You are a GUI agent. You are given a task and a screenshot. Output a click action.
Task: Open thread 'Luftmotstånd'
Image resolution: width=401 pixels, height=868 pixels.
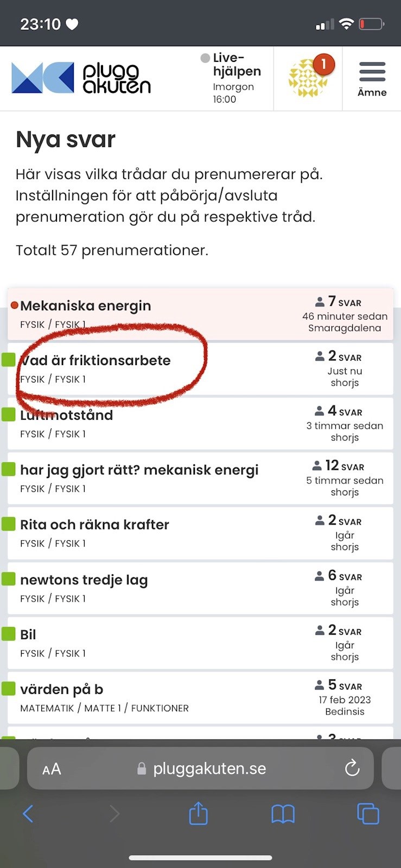pos(67,416)
